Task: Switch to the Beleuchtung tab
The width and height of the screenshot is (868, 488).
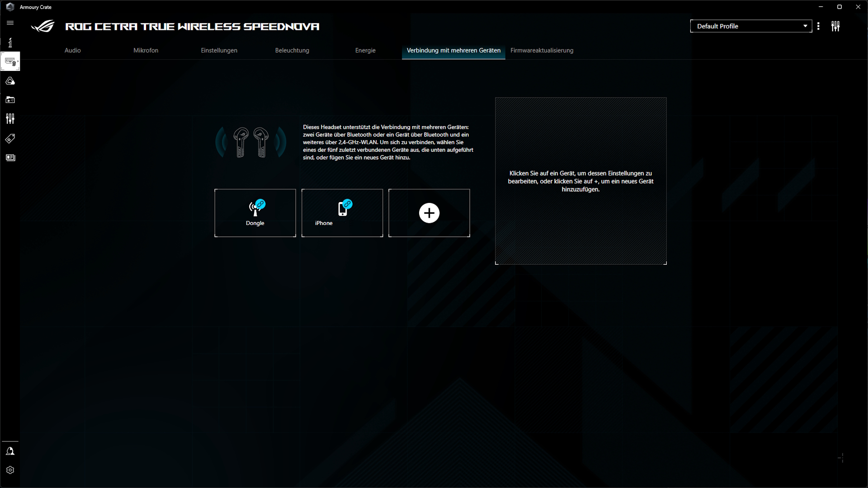Action: 292,50
